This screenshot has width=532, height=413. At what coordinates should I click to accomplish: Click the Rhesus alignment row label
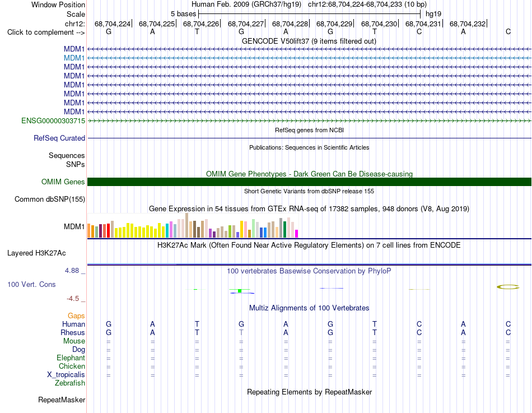(x=73, y=333)
